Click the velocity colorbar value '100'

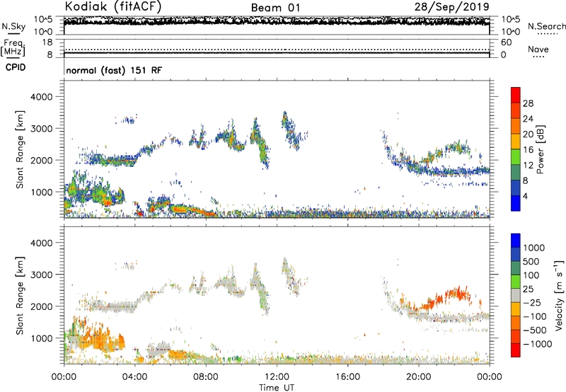tap(531, 275)
